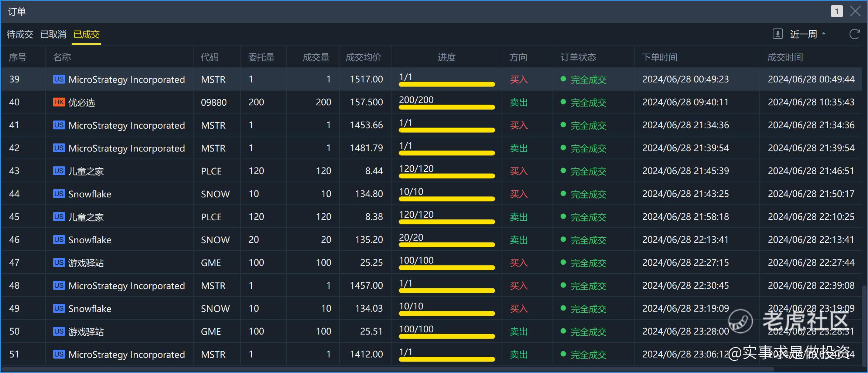This screenshot has height=373, width=868.
Task: Open the 近一周 time range dropdown
Action: (807, 34)
